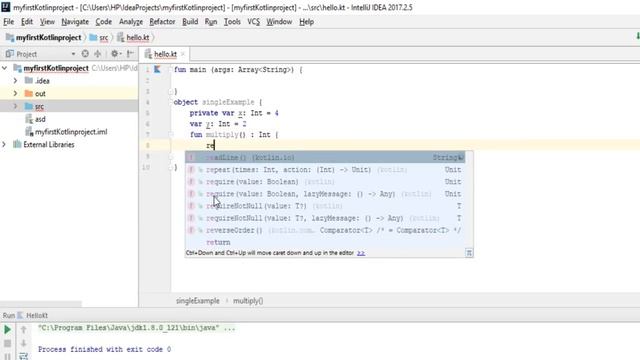Image resolution: width=640 pixels, height=360 pixels.
Task: Open the Navigate menu
Action: tap(75, 22)
